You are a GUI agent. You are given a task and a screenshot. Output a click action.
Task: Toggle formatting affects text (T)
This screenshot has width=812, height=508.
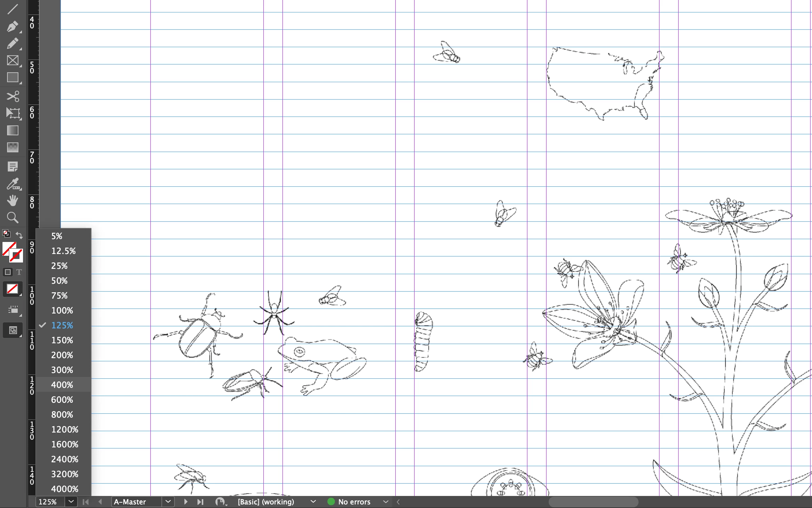(19, 272)
